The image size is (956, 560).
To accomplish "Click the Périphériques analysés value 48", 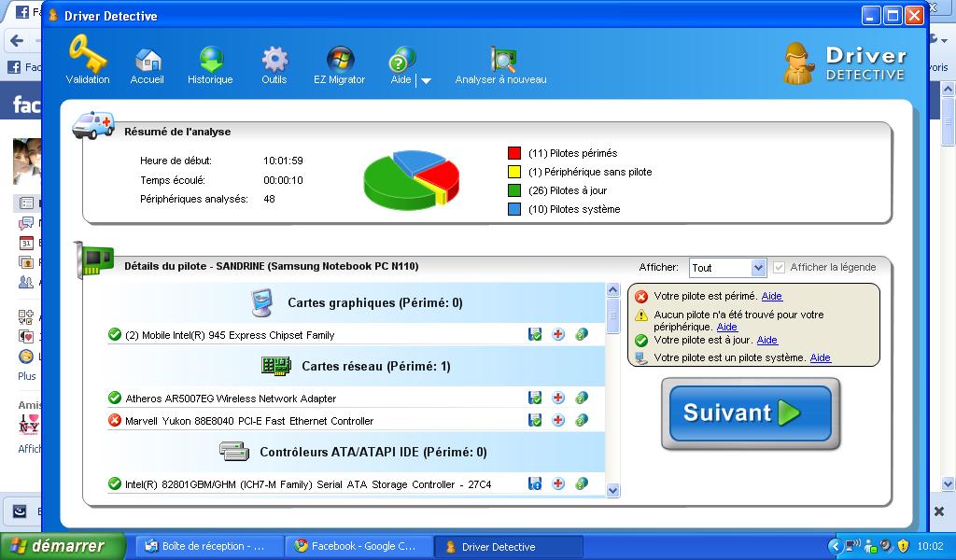I will (x=270, y=199).
